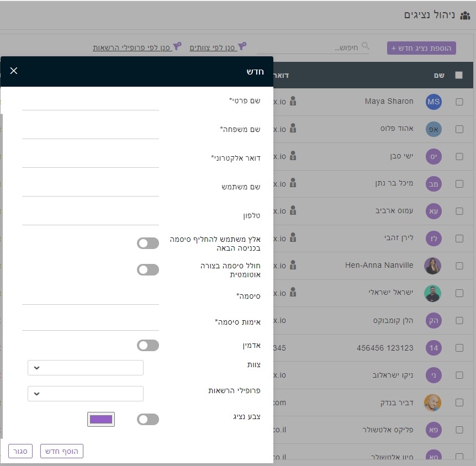This screenshot has width=476, height=466.
Task: Click agent icon in ישי סבן row
Action: tap(293, 156)
